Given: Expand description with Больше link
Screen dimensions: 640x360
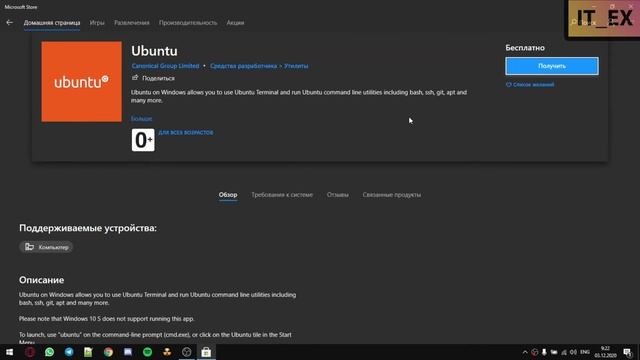Looking at the screenshot, I should pyautogui.click(x=142, y=118).
